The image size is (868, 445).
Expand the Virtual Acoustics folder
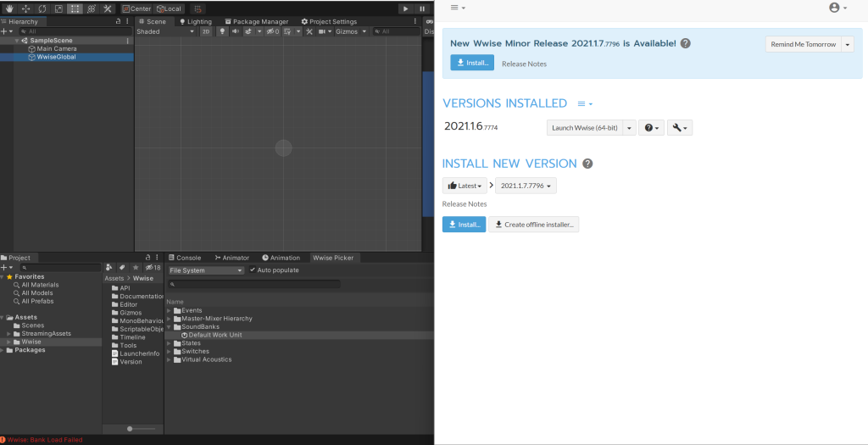pos(170,359)
